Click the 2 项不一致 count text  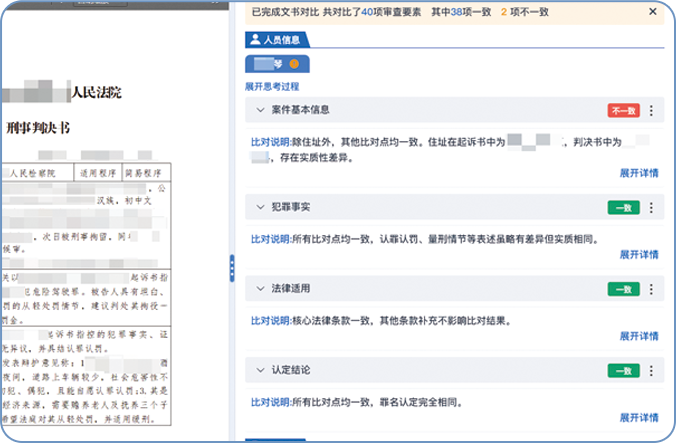[x=525, y=12]
